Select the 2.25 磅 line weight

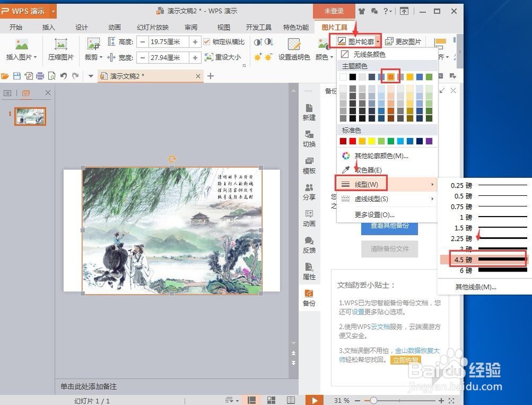(x=484, y=238)
